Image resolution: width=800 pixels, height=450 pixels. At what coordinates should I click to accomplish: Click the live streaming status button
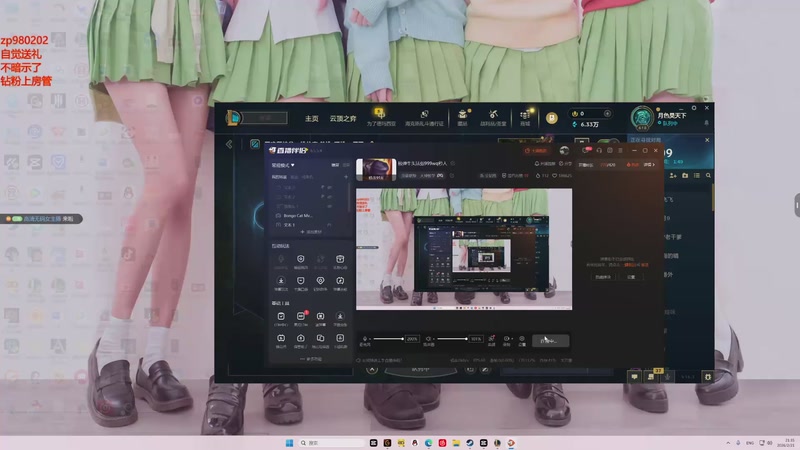pyautogui.click(x=551, y=341)
